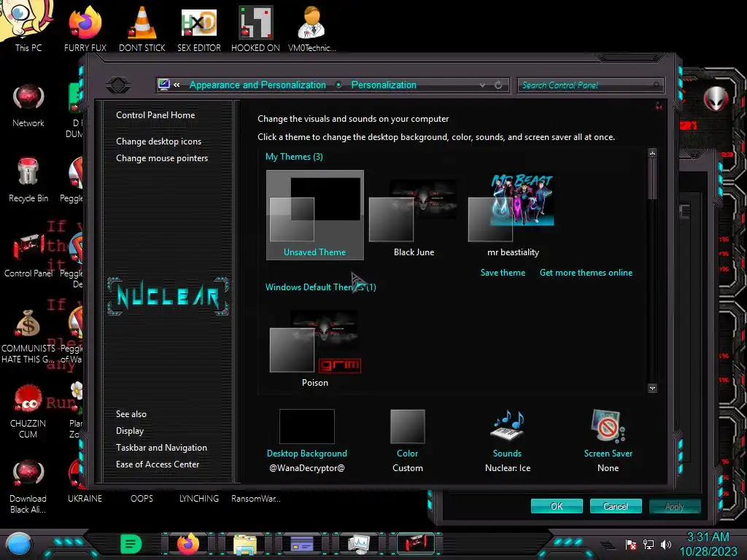Open the SEX EDITOR HxD desktop icon
Image resolution: width=747 pixels, height=560 pixels.
click(x=198, y=28)
